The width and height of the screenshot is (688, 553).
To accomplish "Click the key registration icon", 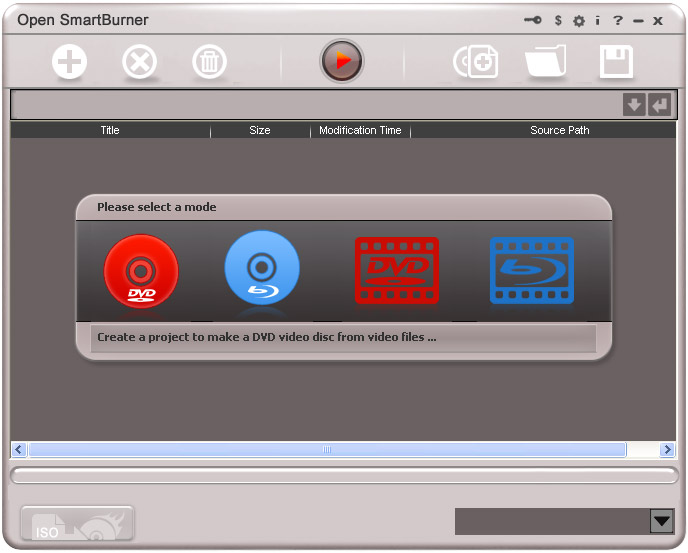I will point(533,21).
